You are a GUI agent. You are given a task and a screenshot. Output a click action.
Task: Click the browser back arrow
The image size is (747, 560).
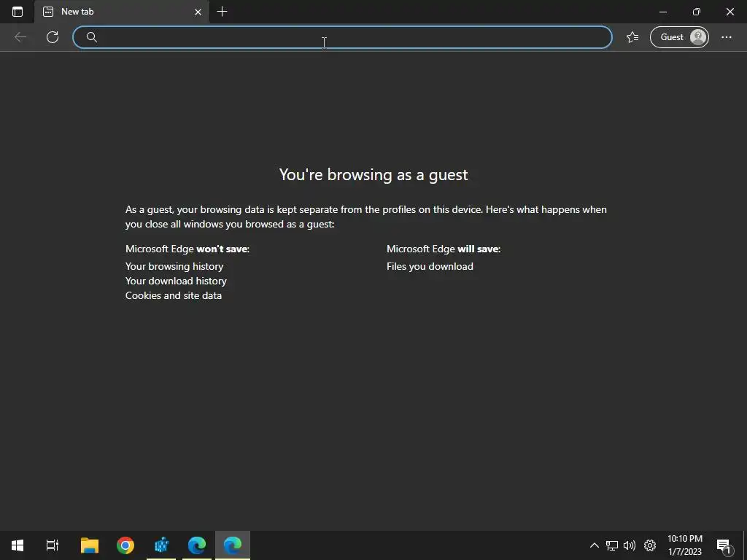tap(20, 37)
